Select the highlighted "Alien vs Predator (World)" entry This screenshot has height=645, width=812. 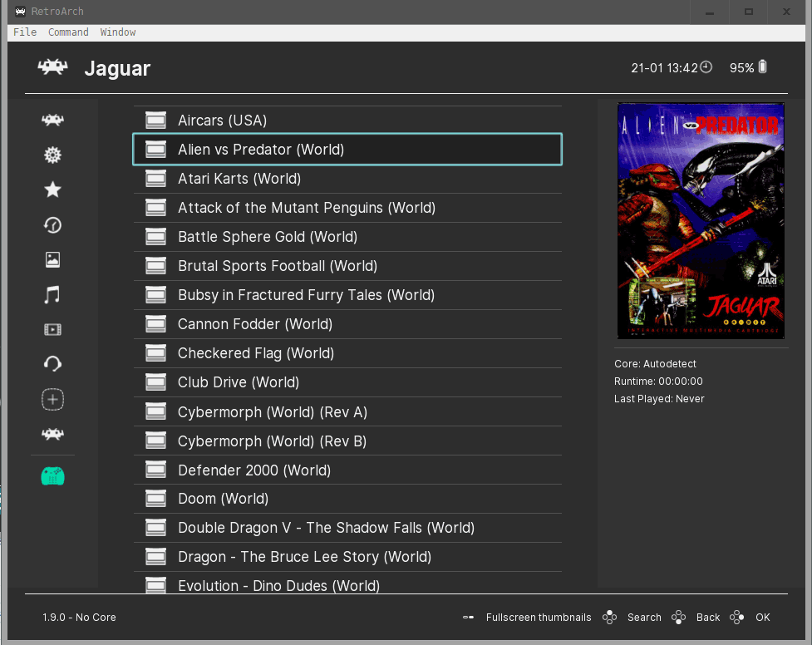(x=347, y=150)
